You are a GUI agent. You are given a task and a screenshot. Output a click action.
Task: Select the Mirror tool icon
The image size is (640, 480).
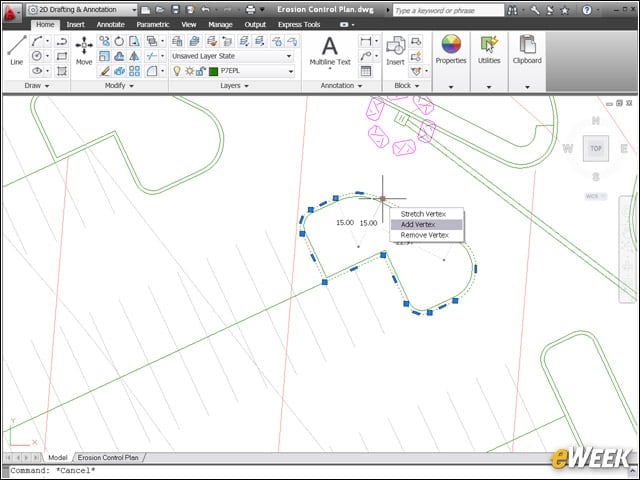pos(134,56)
